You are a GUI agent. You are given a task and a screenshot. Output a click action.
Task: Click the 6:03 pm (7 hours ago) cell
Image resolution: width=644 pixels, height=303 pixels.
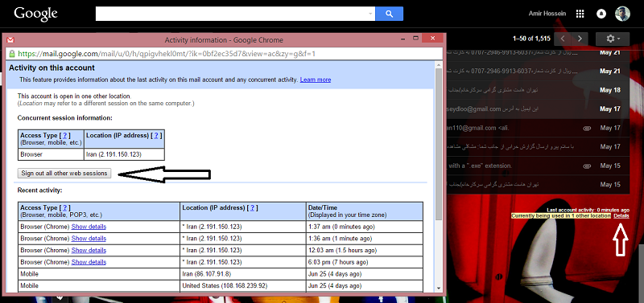(365, 262)
